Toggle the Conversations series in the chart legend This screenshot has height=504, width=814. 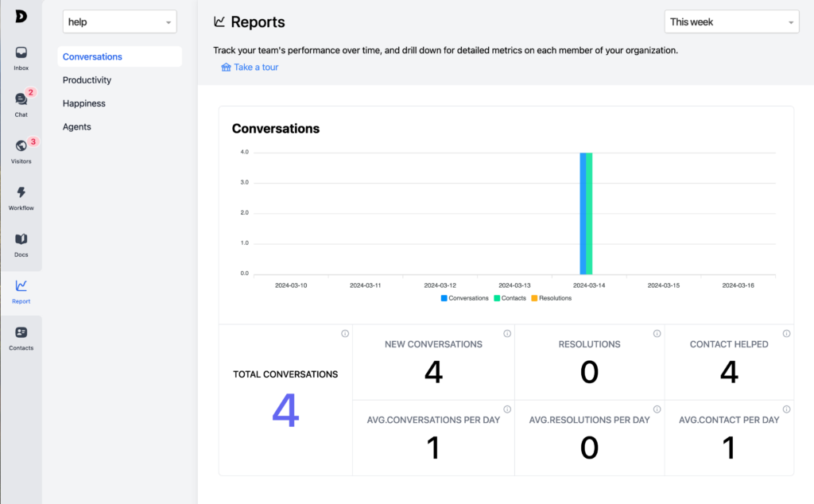pyautogui.click(x=465, y=298)
